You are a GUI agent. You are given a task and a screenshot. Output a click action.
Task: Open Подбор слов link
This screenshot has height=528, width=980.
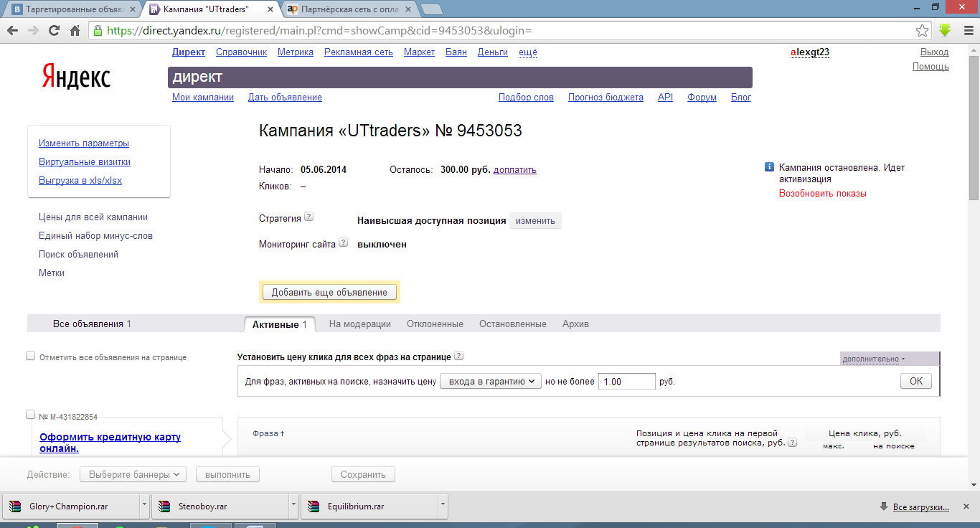[x=526, y=98]
